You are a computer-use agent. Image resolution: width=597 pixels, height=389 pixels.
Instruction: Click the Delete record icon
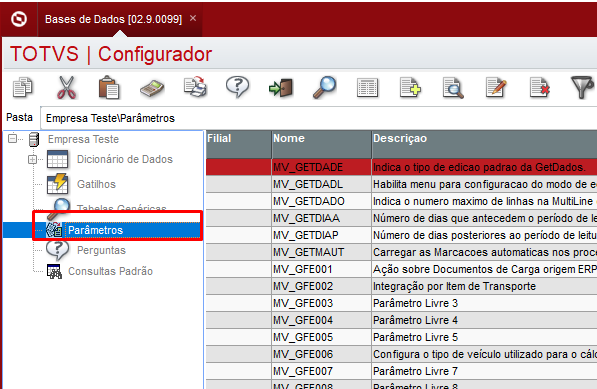(540, 87)
